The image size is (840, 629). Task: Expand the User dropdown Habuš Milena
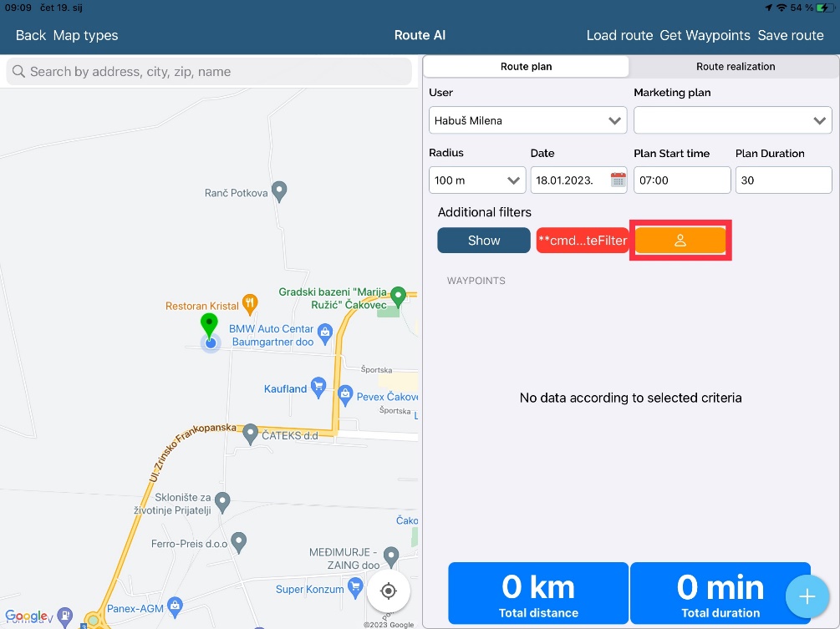coord(527,120)
